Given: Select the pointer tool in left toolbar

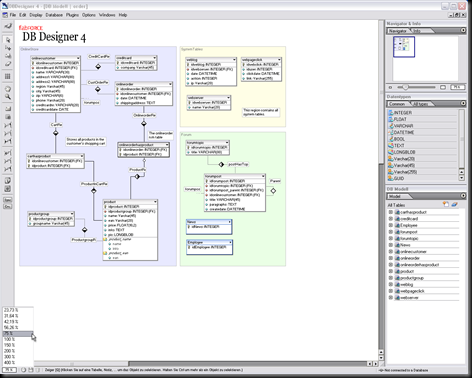Looking at the screenshot, I should click(x=8, y=40).
